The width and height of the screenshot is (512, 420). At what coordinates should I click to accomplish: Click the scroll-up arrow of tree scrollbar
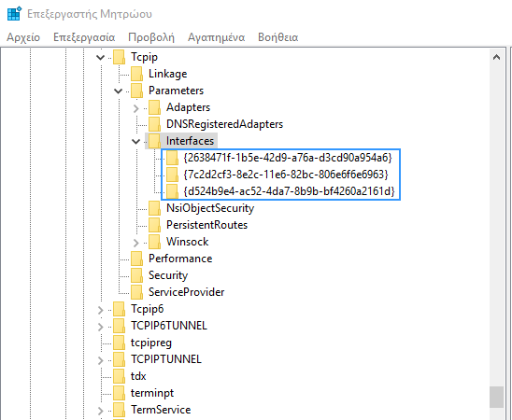pos(497,57)
